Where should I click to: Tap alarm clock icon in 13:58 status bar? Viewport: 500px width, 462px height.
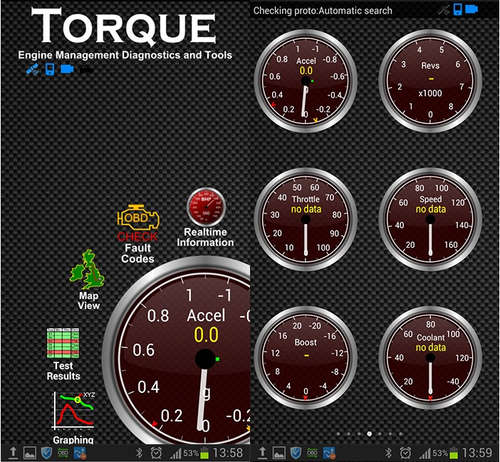click(x=156, y=453)
